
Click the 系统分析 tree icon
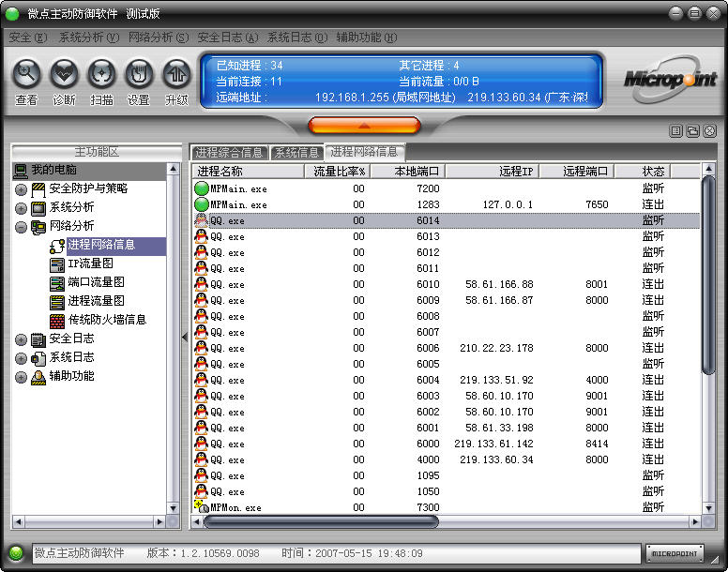(38, 208)
